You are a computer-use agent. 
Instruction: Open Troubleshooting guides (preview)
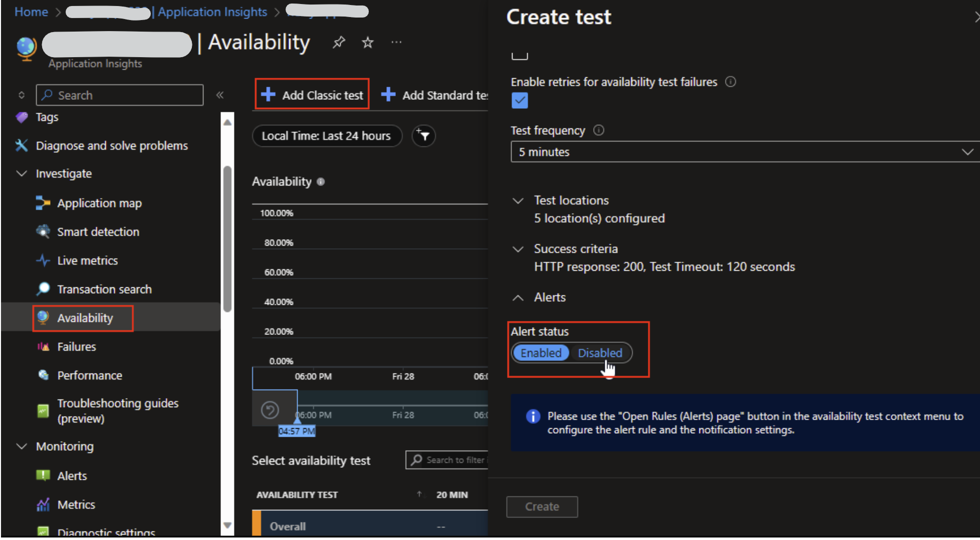point(118,411)
